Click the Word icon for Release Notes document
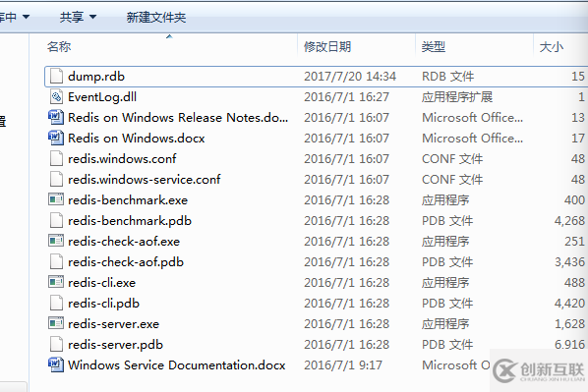 56,117
